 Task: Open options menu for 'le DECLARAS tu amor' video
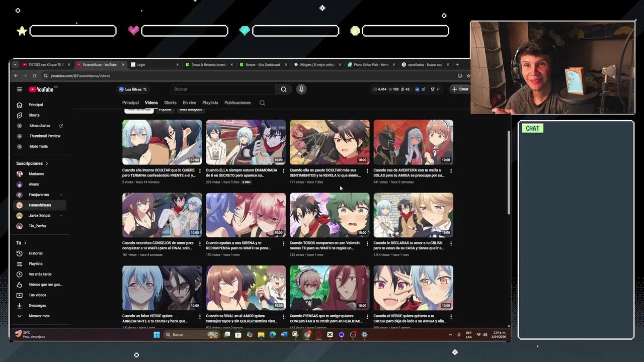[451, 244]
